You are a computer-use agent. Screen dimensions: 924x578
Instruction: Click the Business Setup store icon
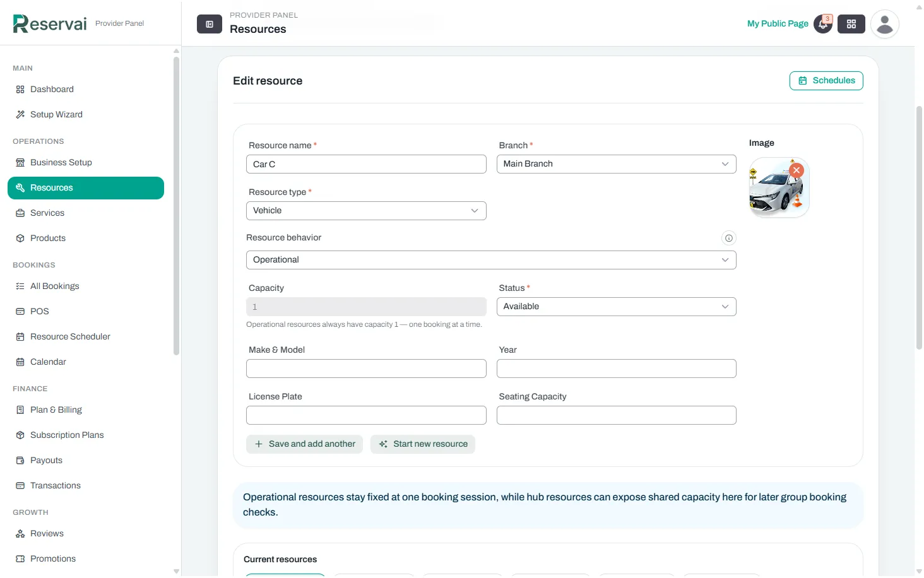pos(20,163)
